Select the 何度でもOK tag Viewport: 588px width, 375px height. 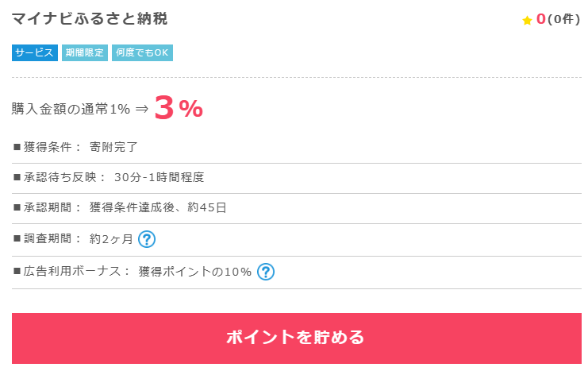(142, 52)
